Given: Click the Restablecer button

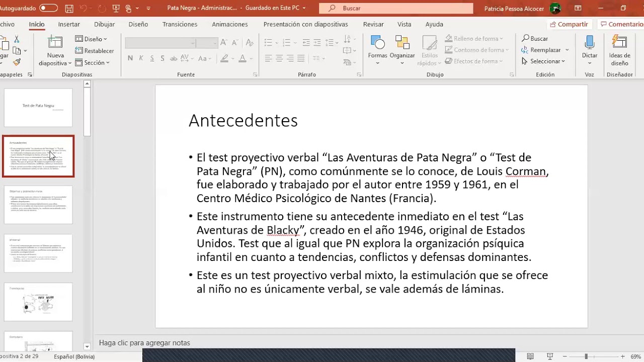Looking at the screenshot, I should pos(95,51).
